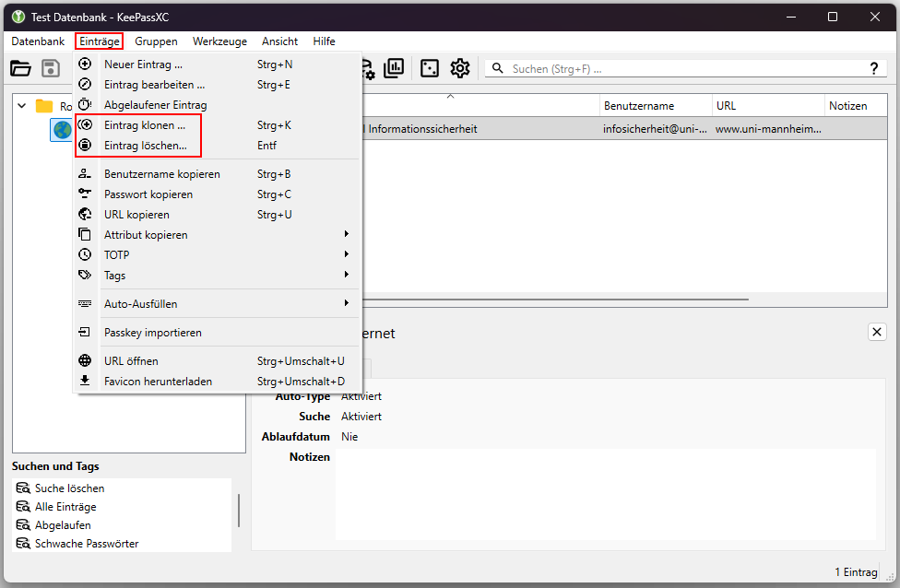Screen dimensions: 900x588
Task: Click the Schwache Passwörter search icon
Action: click(x=23, y=543)
